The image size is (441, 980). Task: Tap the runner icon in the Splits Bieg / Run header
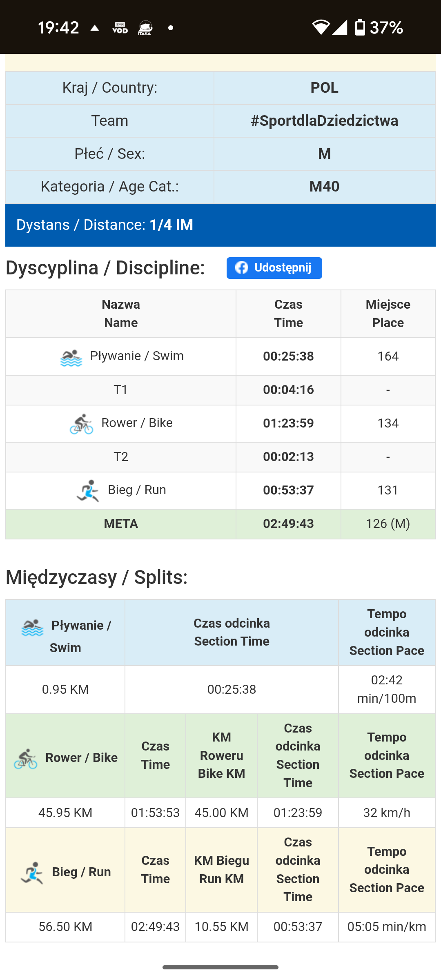(x=32, y=873)
